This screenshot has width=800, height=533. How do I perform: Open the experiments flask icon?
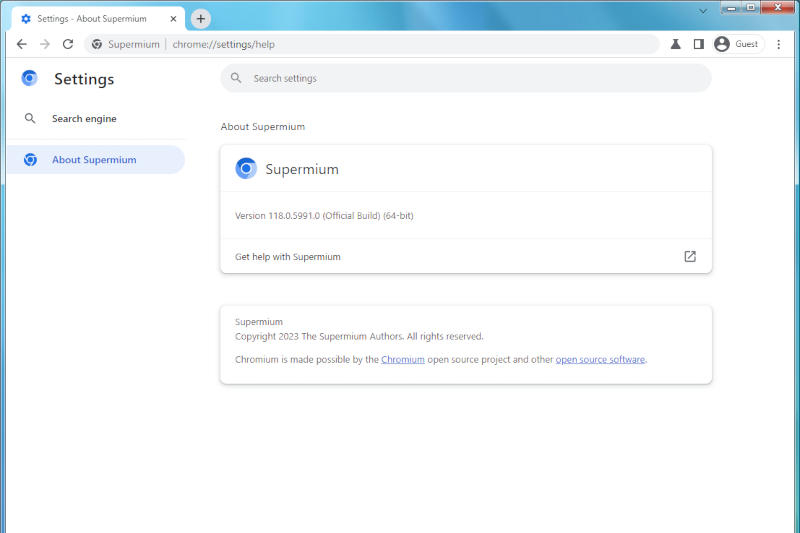(x=676, y=44)
